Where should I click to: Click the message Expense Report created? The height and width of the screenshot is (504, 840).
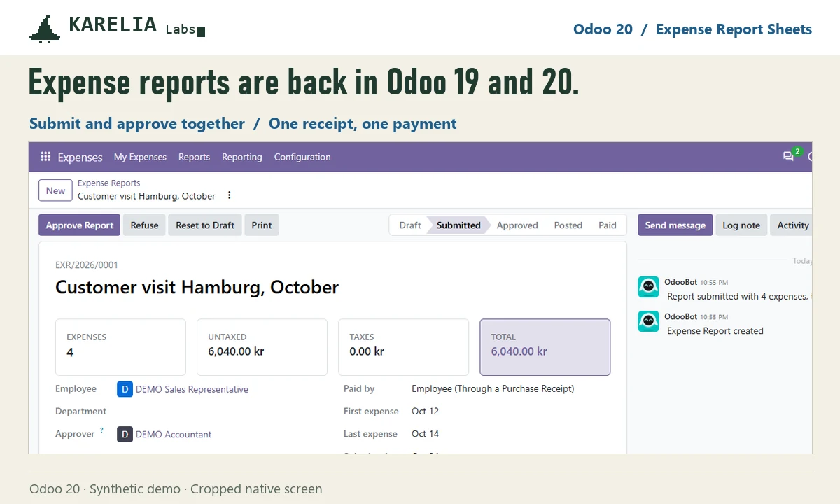(x=715, y=330)
